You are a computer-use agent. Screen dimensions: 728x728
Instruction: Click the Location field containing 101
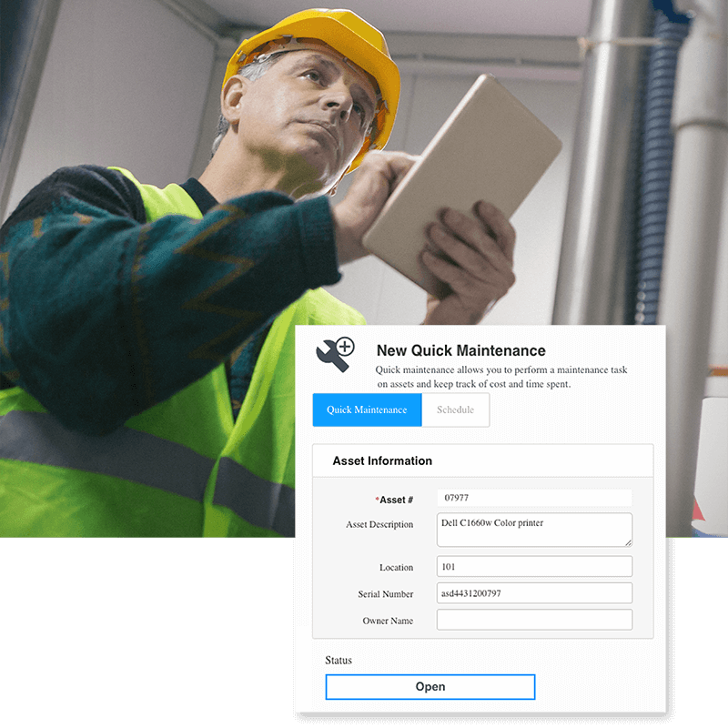pyautogui.click(x=534, y=566)
